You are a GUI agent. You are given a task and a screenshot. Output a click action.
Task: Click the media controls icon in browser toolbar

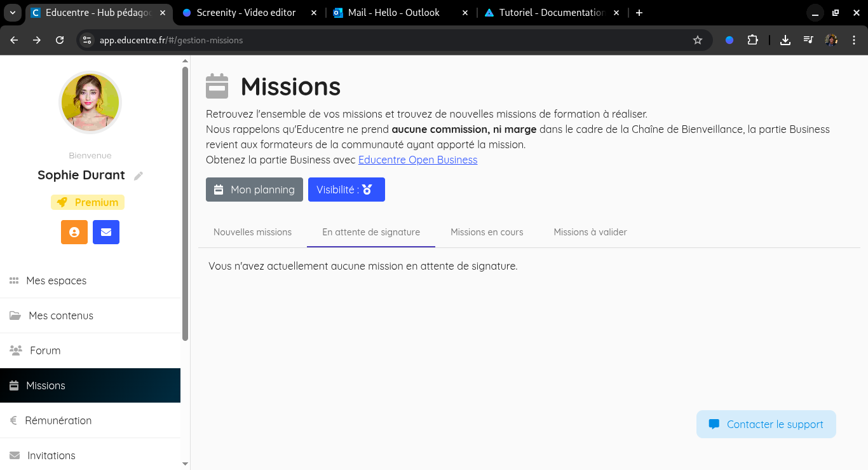click(x=808, y=40)
